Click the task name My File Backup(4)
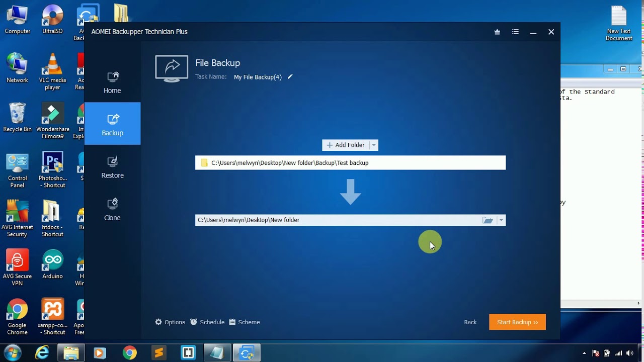Image resolution: width=644 pixels, height=362 pixels. 258,77
